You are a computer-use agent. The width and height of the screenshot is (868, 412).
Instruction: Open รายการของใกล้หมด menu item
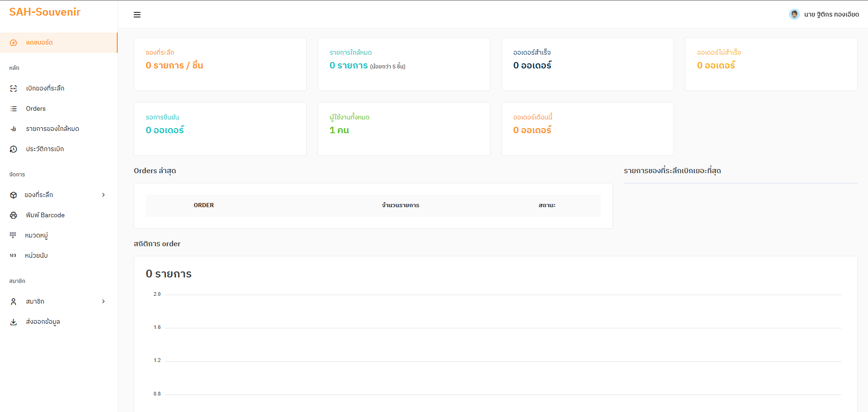tap(52, 129)
